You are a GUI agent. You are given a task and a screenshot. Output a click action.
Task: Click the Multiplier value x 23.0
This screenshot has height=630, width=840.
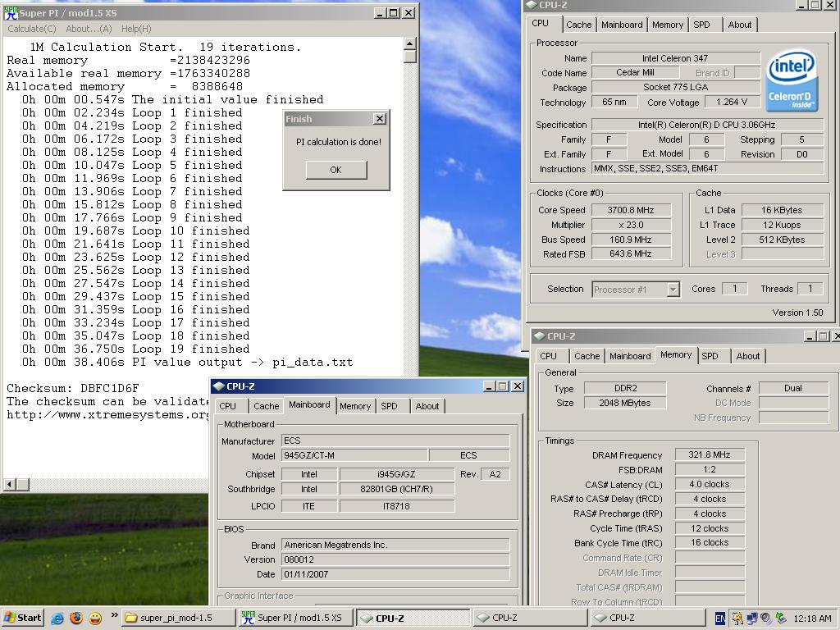631,225
